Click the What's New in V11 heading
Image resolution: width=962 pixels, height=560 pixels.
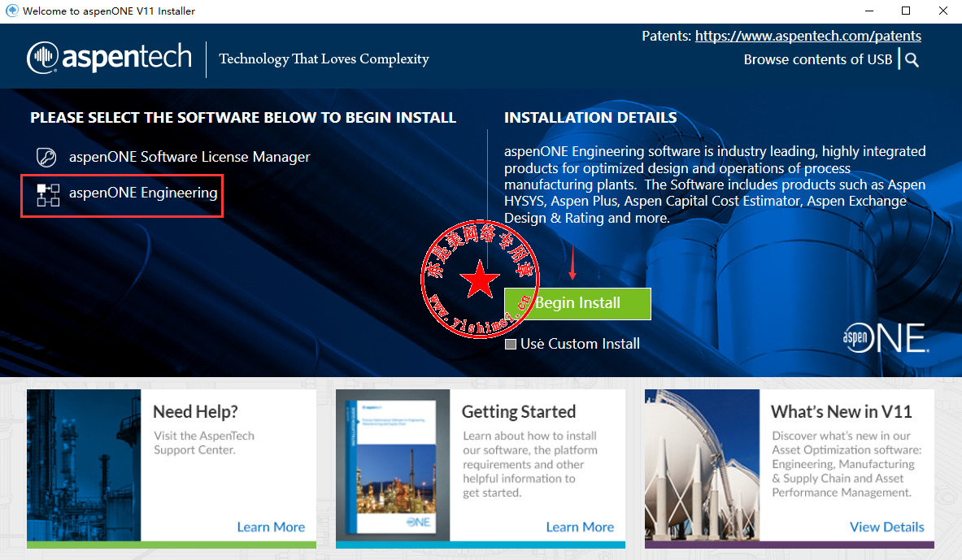pos(841,411)
